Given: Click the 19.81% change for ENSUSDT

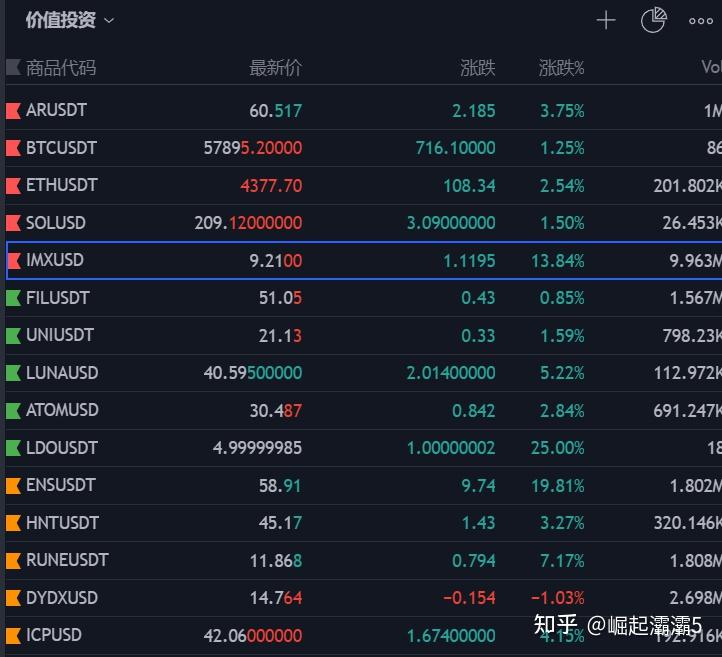Looking at the screenshot, I should [x=558, y=485].
